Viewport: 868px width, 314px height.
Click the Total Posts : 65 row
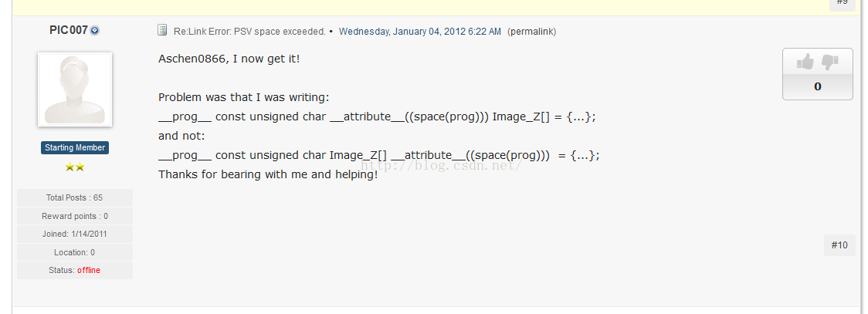coord(75,198)
